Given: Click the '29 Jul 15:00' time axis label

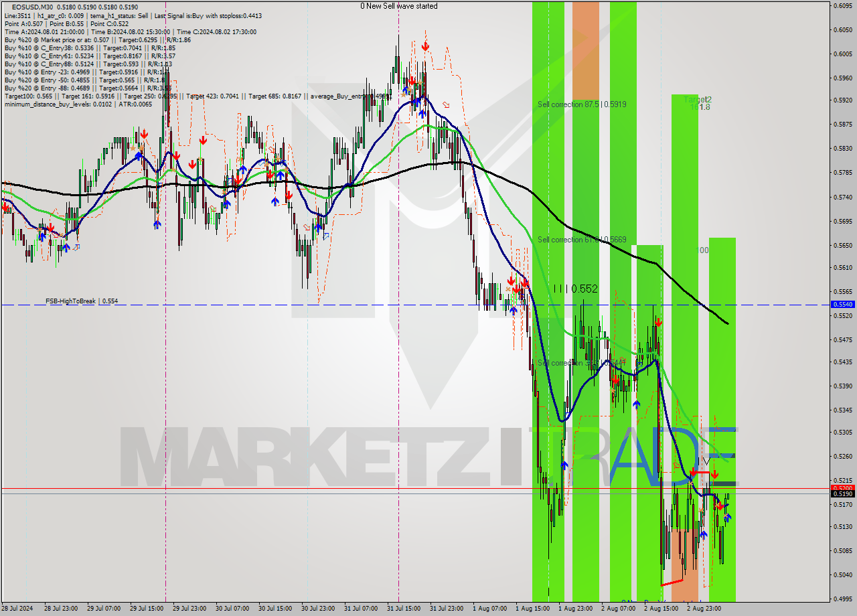Looking at the screenshot, I should click(148, 609).
